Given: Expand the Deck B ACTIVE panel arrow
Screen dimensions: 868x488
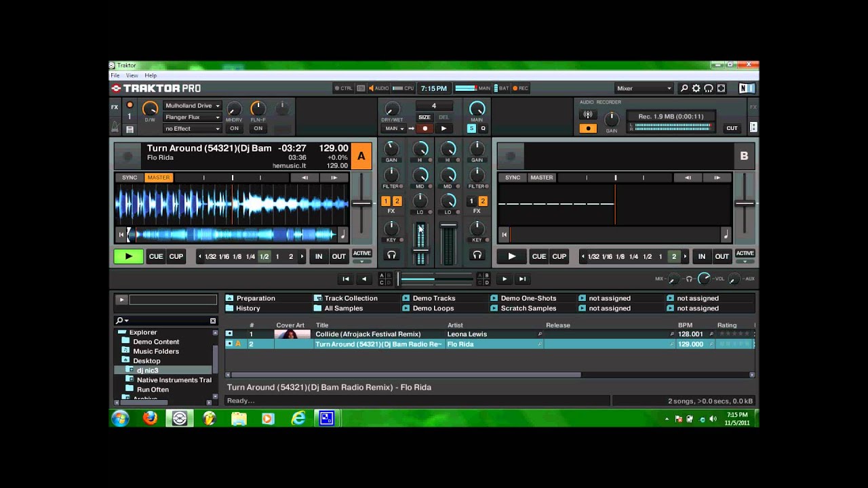Looking at the screenshot, I should coord(745,262).
